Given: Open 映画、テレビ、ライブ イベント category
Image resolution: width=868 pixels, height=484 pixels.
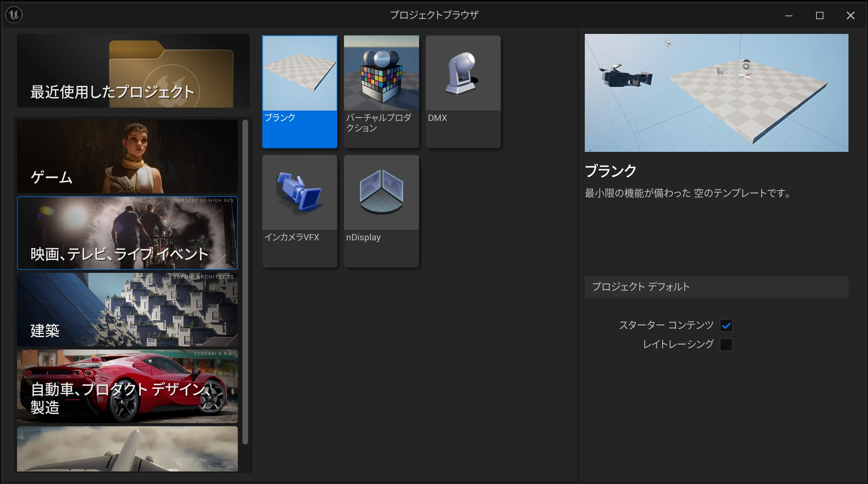Looking at the screenshot, I should 127,233.
